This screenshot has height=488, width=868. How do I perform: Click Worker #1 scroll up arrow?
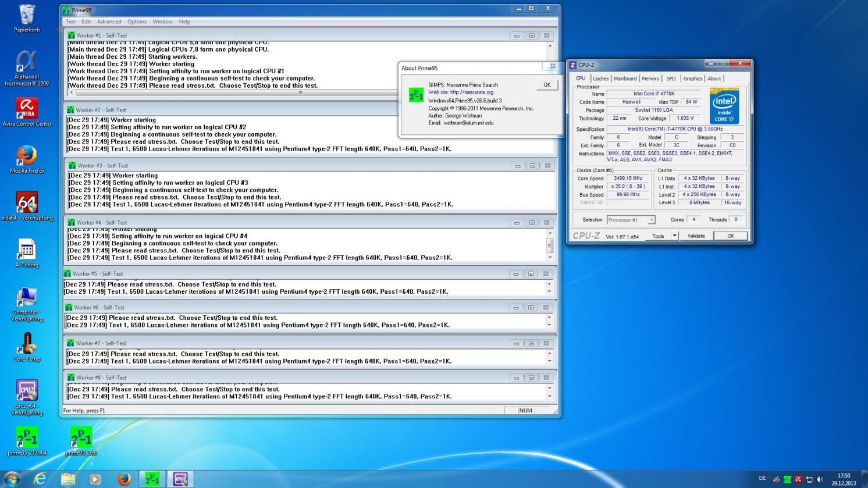point(550,45)
